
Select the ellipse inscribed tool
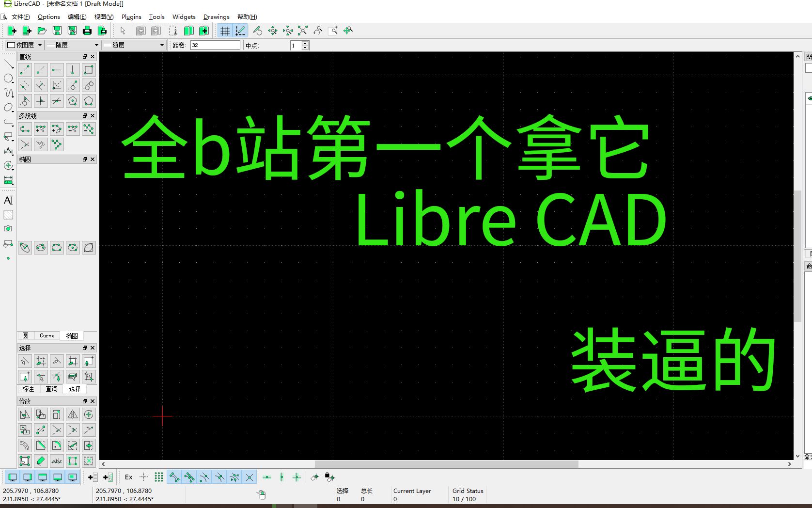coord(89,248)
